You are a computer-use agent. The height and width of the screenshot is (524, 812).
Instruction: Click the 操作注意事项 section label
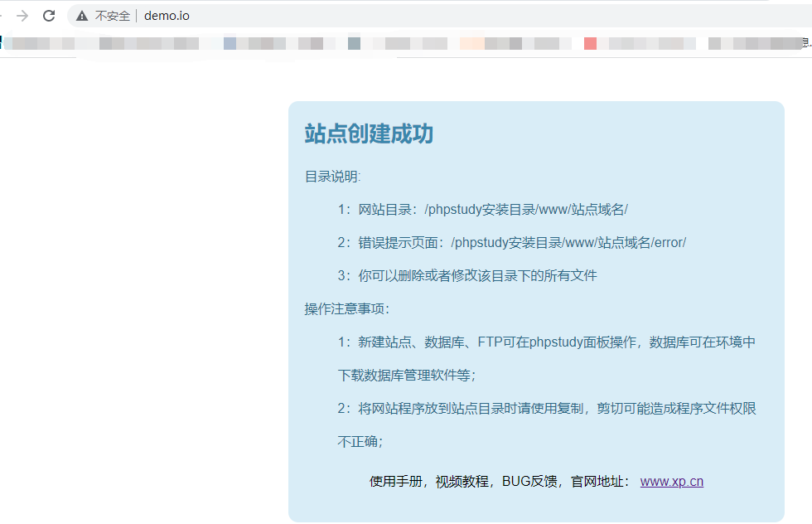(346, 309)
